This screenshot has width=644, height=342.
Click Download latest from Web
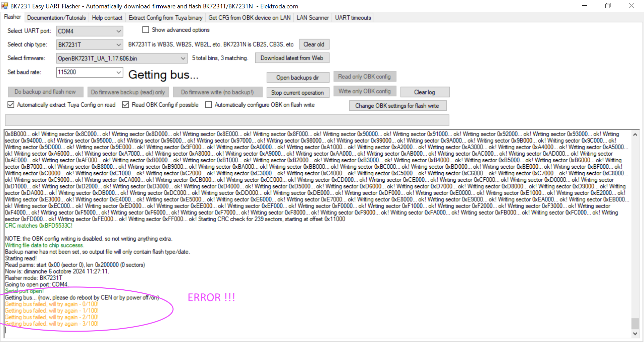pyautogui.click(x=292, y=58)
